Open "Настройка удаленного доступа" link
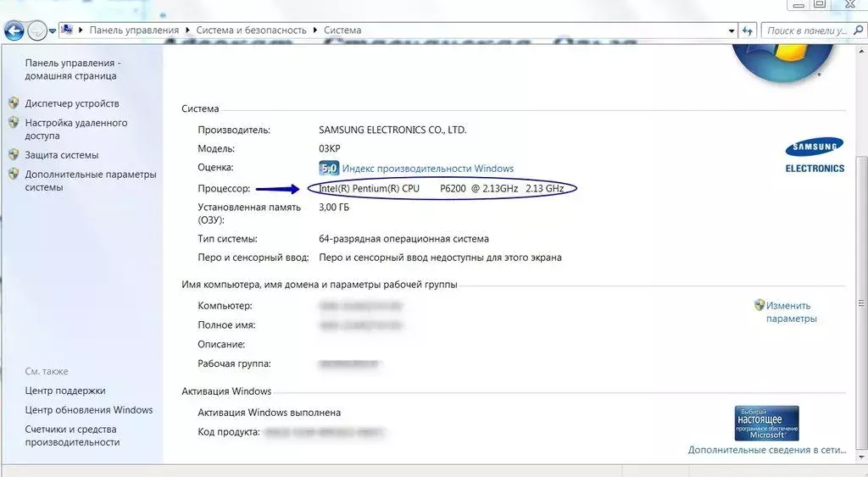The width and height of the screenshot is (868, 477). [x=75, y=129]
